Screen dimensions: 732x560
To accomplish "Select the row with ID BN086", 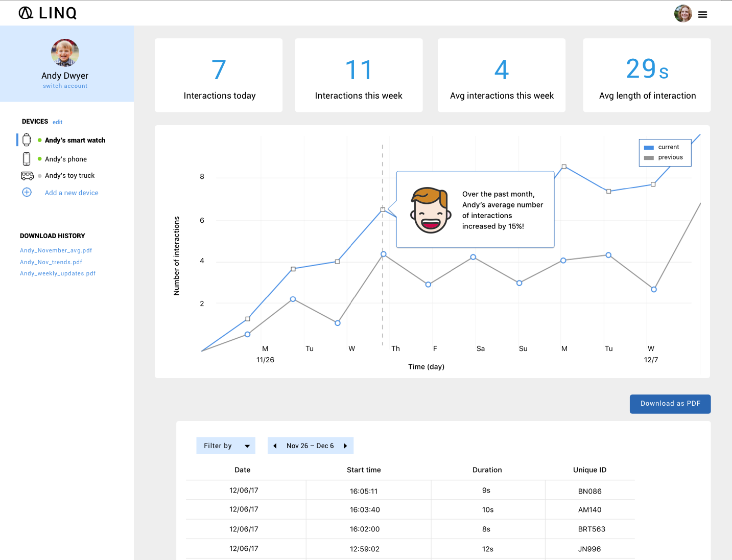I will [x=410, y=491].
